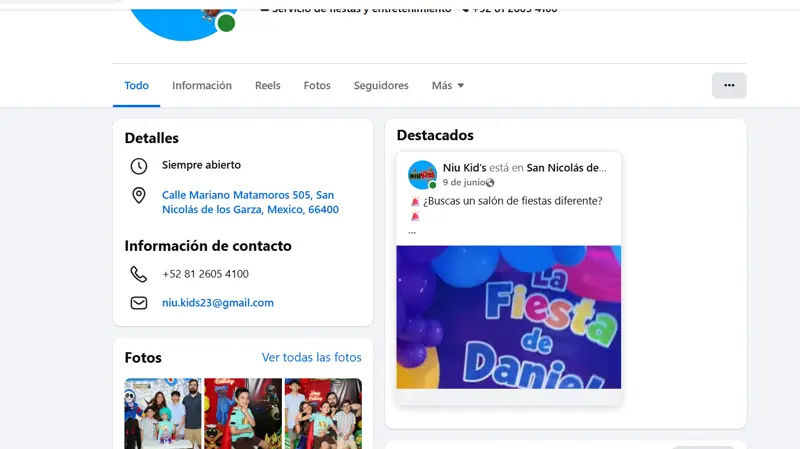Click the Información de contacto heading
800x449 pixels.
click(208, 246)
